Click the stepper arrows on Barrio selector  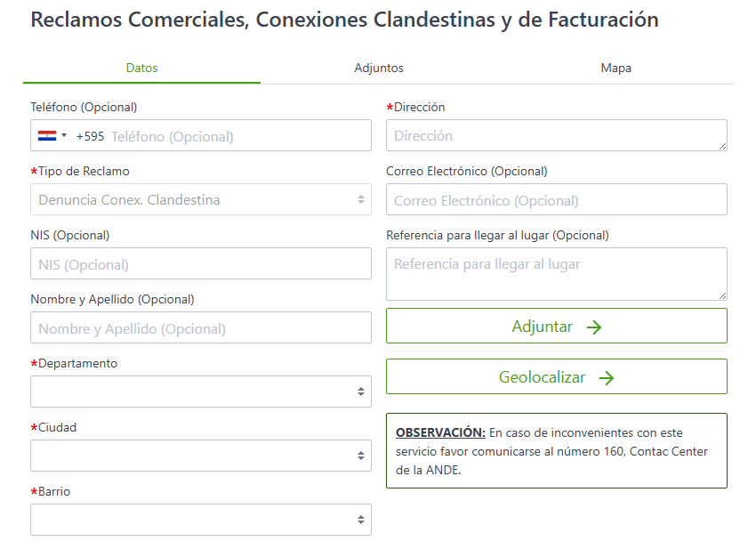(x=360, y=520)
